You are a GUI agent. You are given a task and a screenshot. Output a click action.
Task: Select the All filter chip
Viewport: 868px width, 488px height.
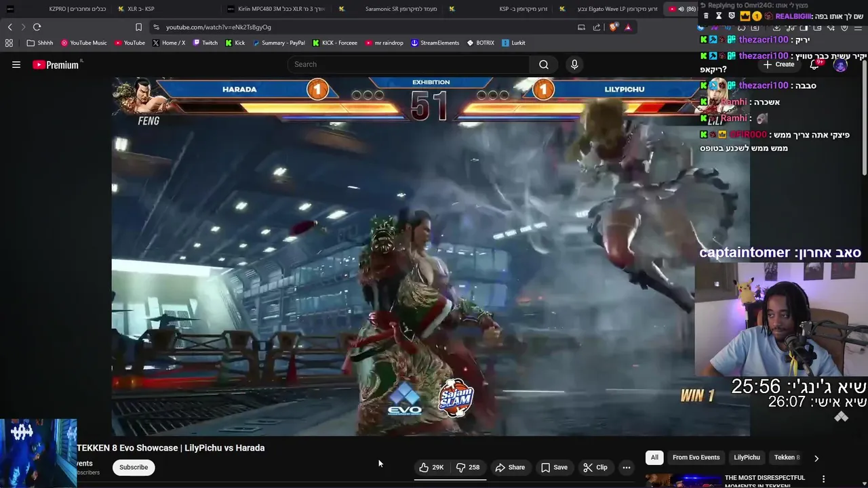click(654, 457)
